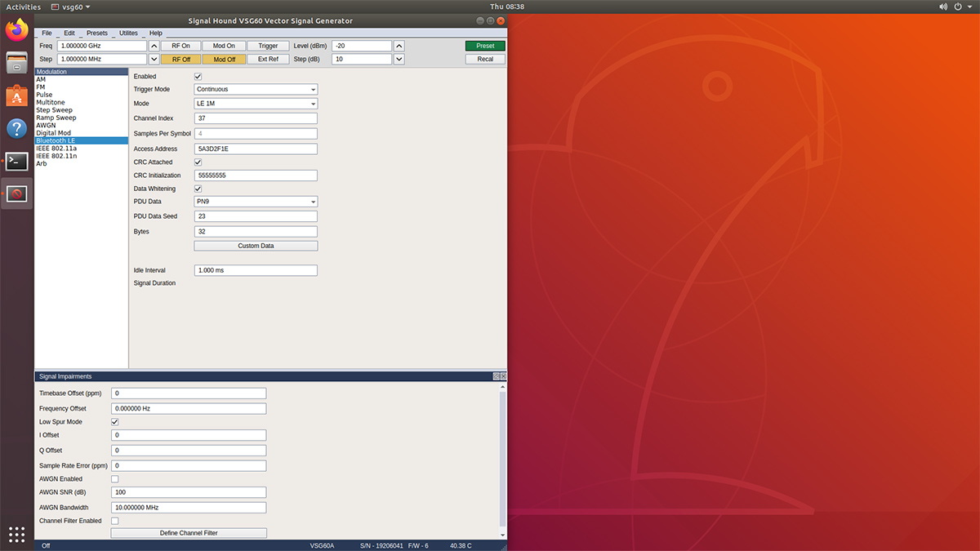Screen dimensions: 980x551
Task: Disable Low Spur Mode
Action: tap(114, 422)
